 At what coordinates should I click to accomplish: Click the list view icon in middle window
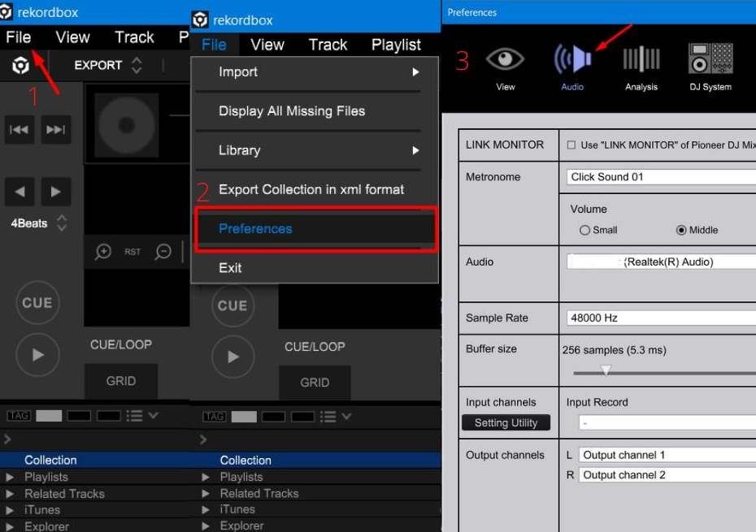(328, 417)
